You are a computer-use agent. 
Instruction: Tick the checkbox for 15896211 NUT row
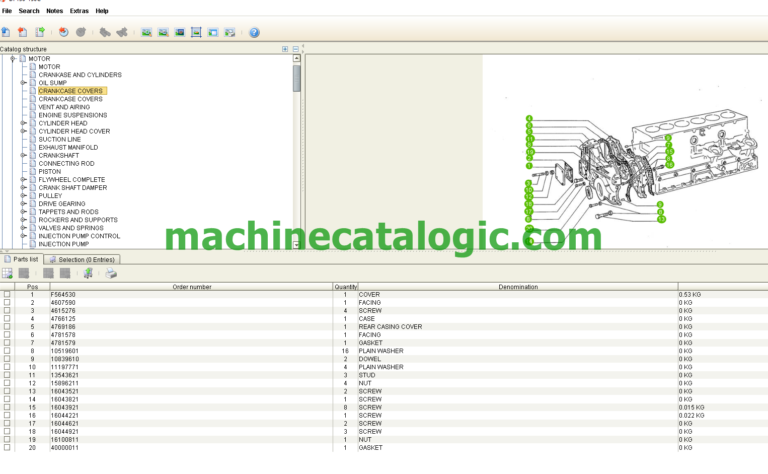7,383
